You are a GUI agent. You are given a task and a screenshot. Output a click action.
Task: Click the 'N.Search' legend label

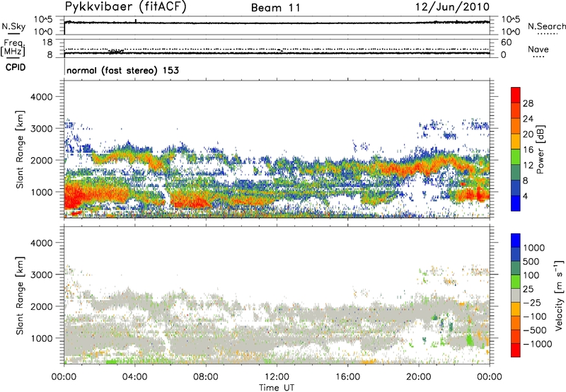[546, 26]
